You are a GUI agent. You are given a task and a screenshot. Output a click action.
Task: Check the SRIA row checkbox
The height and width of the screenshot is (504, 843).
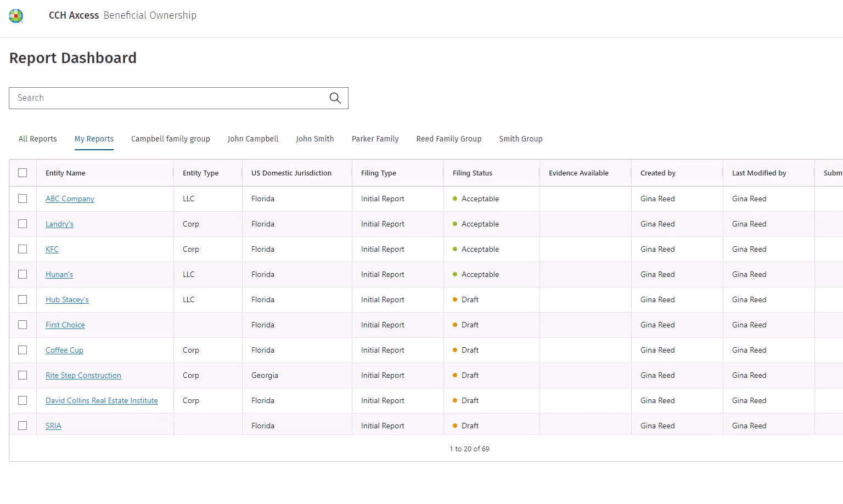pos(23,426)
